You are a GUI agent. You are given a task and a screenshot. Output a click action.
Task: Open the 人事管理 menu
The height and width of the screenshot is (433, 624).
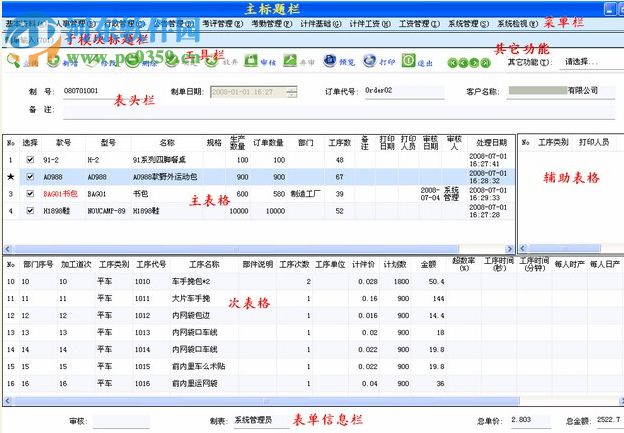coord(75,23)
